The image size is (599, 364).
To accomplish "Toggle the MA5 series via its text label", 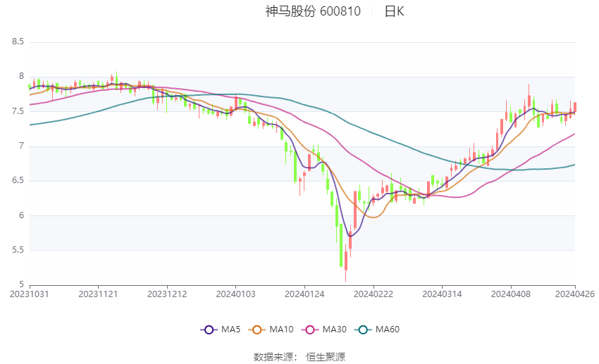I will click(230, 329).
